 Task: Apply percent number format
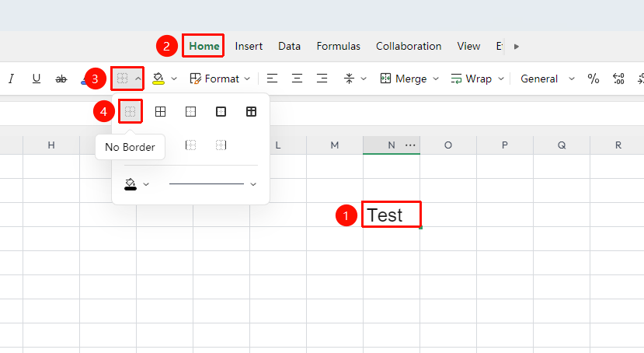(x=593, y=79)
